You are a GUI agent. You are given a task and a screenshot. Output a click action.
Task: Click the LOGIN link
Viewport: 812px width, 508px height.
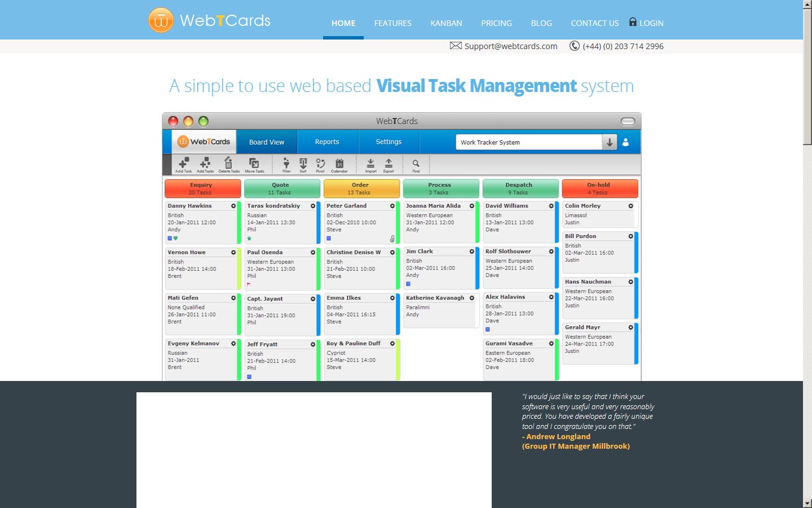tap(651, 23)
